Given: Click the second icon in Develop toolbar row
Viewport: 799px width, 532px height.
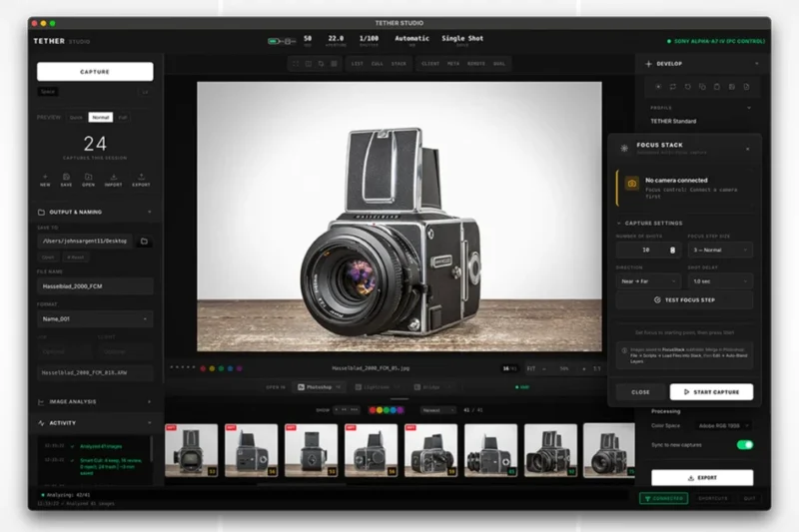Looking at the screenshot, I should pos(672,87).
